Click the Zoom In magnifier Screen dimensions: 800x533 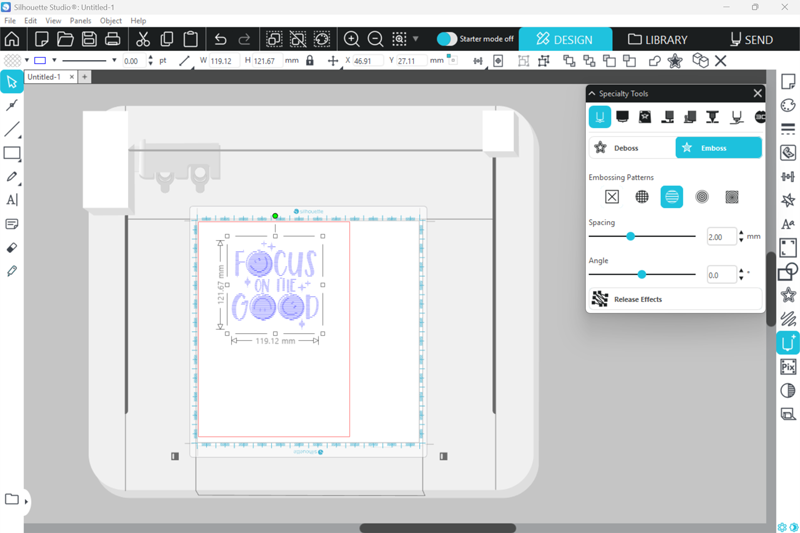pyautogui.click(x=352, y=40)
